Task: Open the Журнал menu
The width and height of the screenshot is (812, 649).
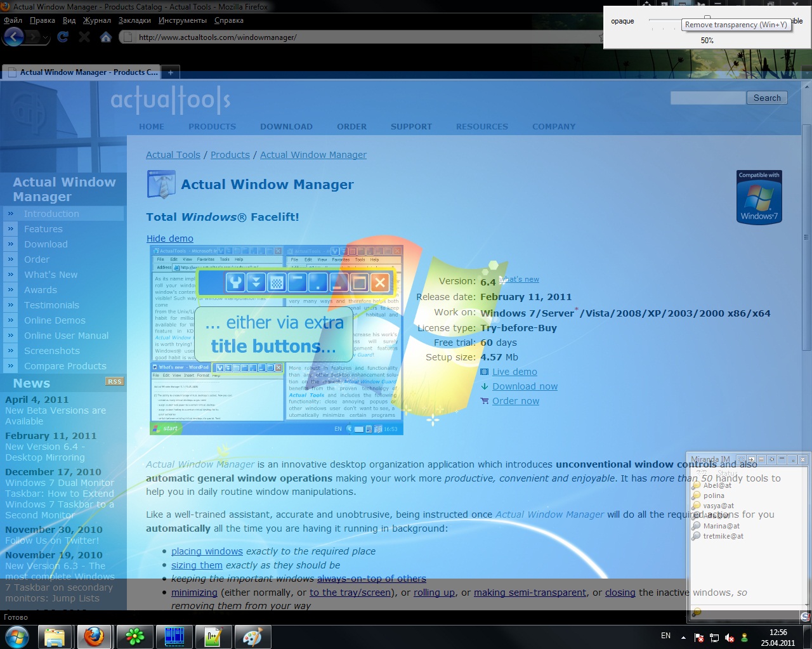Action: (97, 20)
